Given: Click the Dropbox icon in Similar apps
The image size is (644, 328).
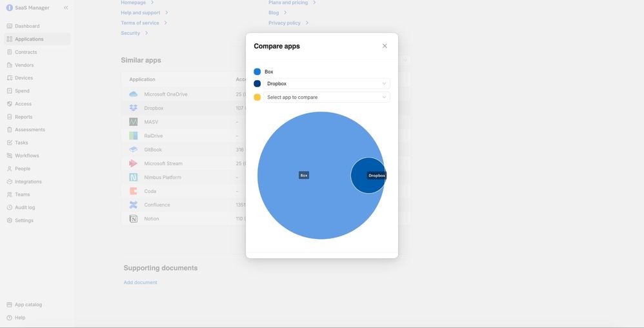Looking at the screenshot, I should pyautogui.click(x=133, y=108).
